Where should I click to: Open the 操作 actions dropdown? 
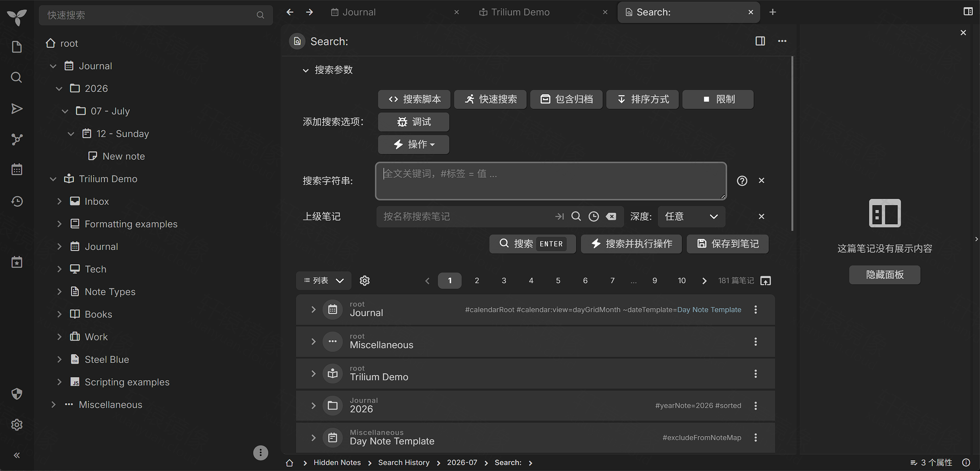coord(413,144)
